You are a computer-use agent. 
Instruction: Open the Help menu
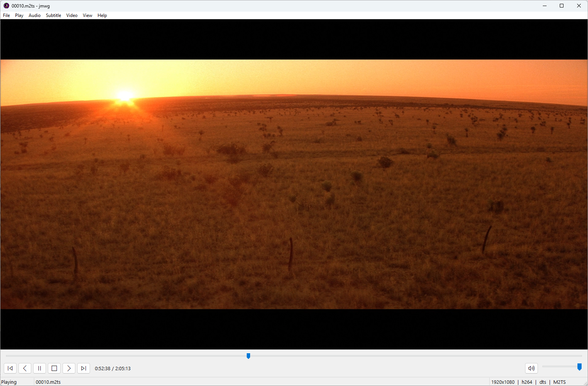(102, 15)
